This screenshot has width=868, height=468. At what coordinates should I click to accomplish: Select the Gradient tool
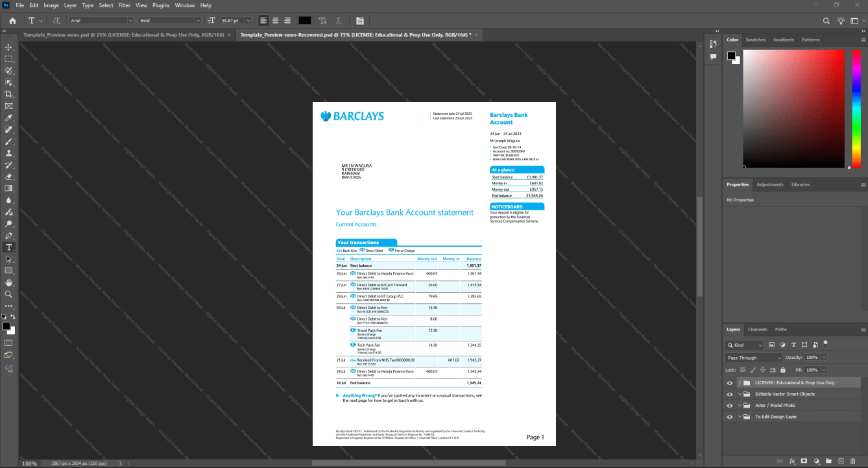pos(8,188)
